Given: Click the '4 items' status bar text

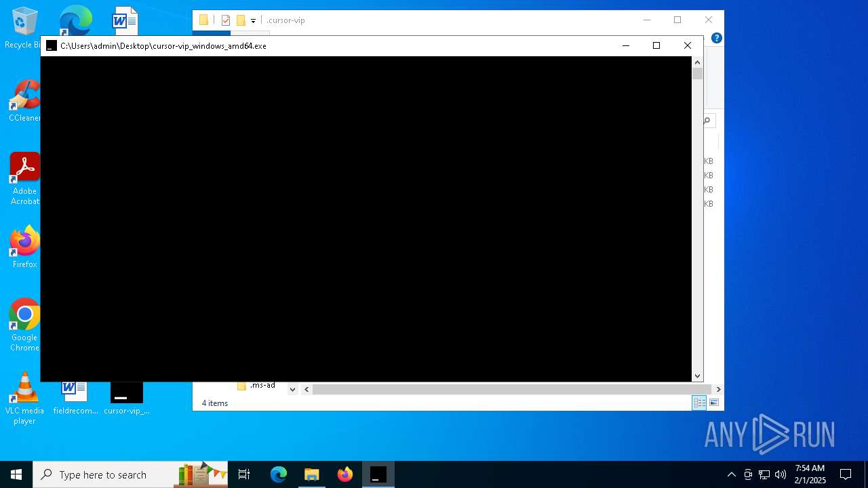Looking at the screenshot, I should [x=215, y=403].
